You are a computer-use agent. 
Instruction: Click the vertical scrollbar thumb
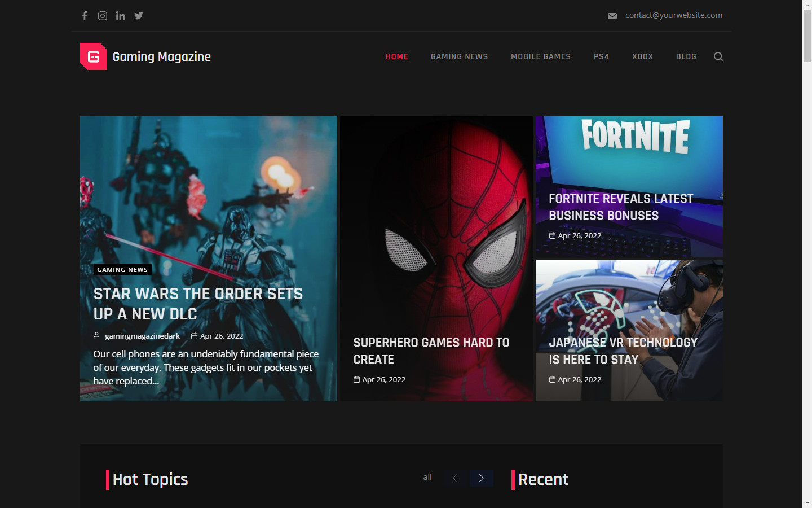(807, 36)
